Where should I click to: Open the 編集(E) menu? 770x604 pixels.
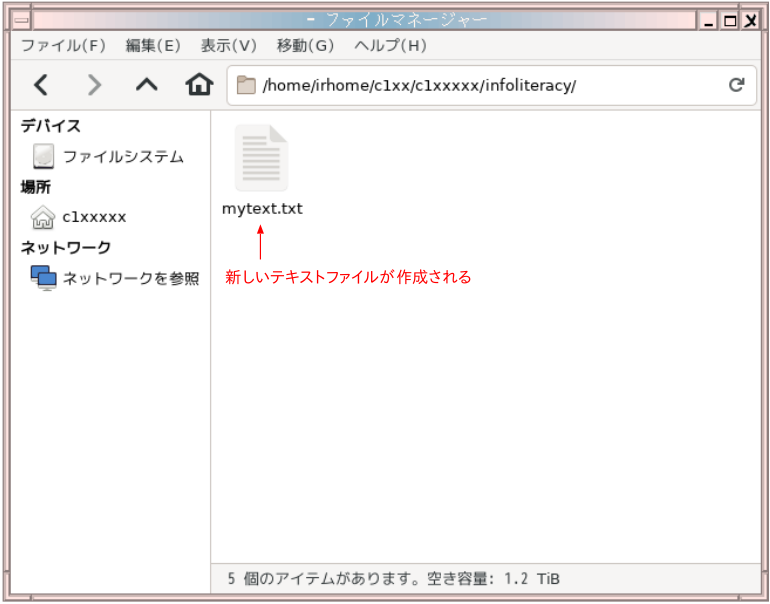tap(153, 45)
